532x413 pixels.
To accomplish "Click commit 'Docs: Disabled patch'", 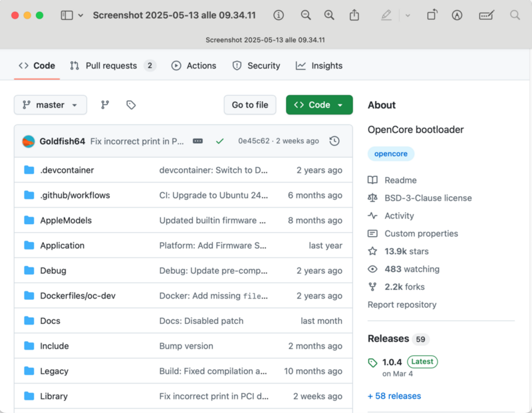I will [201, 321].
